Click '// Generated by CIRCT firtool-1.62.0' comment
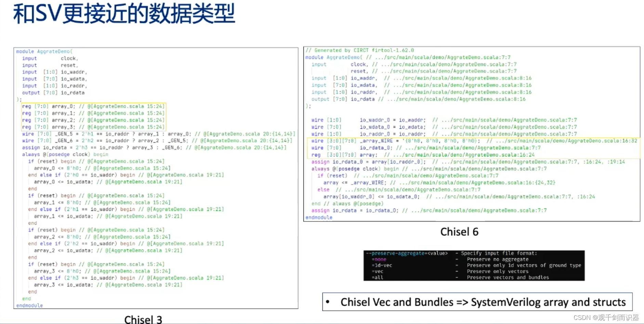The image size is (644, 324). (360, 50)
